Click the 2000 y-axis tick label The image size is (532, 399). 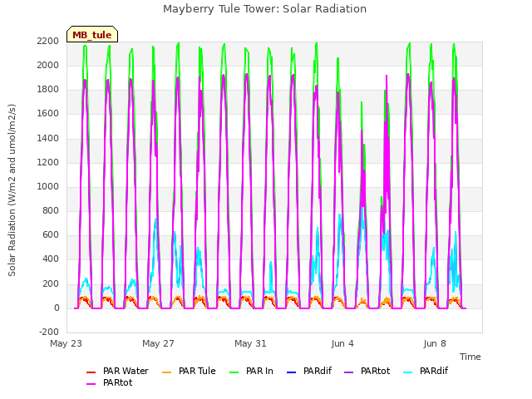pos(48,65)
